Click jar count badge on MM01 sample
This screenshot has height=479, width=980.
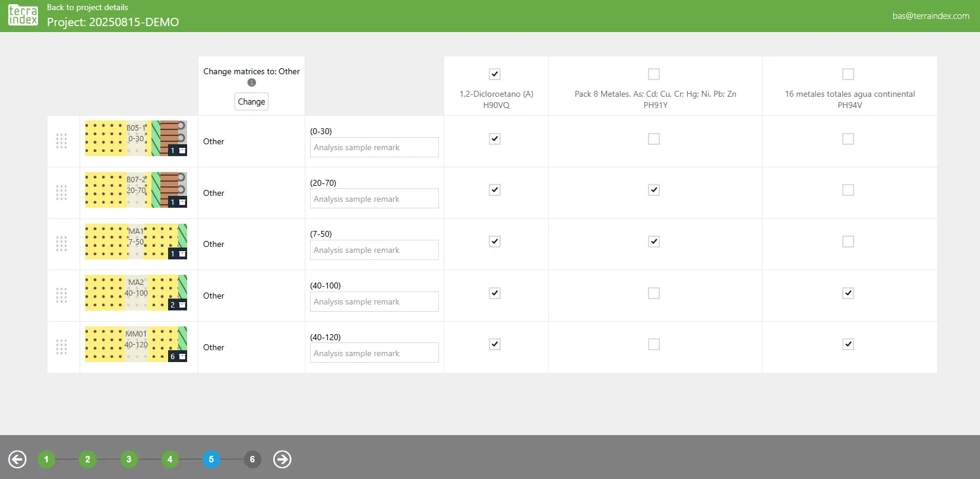coord(178,356)
